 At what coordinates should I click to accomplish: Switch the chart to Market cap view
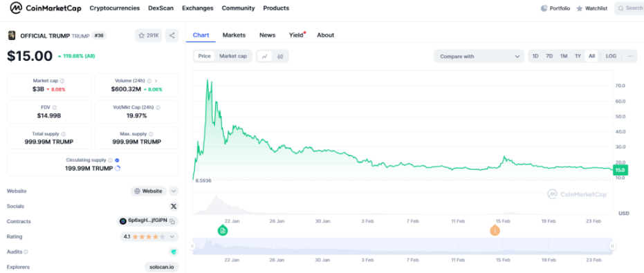(233, 56)
